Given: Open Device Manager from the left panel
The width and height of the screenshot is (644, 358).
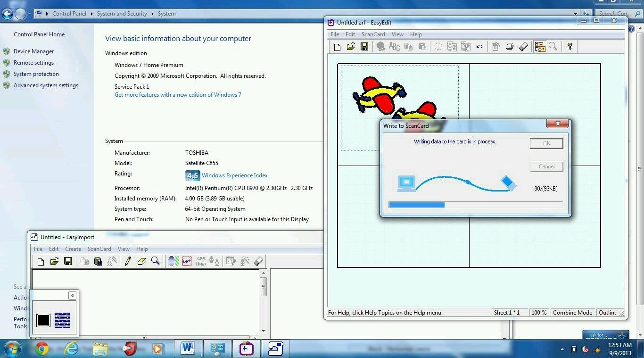Looking at the screenshot, I should (x=33, y=51).
